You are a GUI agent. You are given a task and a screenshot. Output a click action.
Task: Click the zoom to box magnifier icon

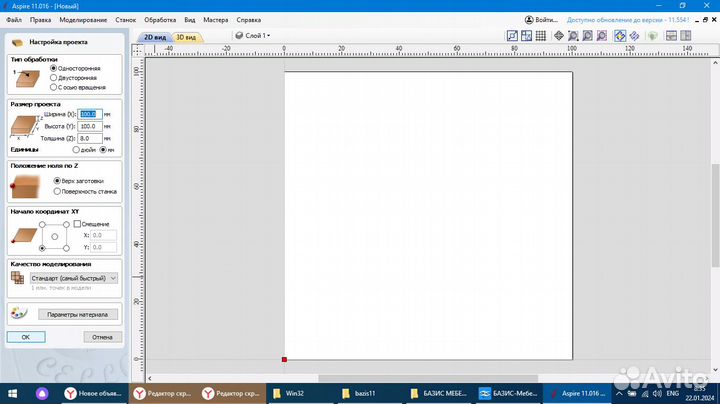(x=573, y=36)
